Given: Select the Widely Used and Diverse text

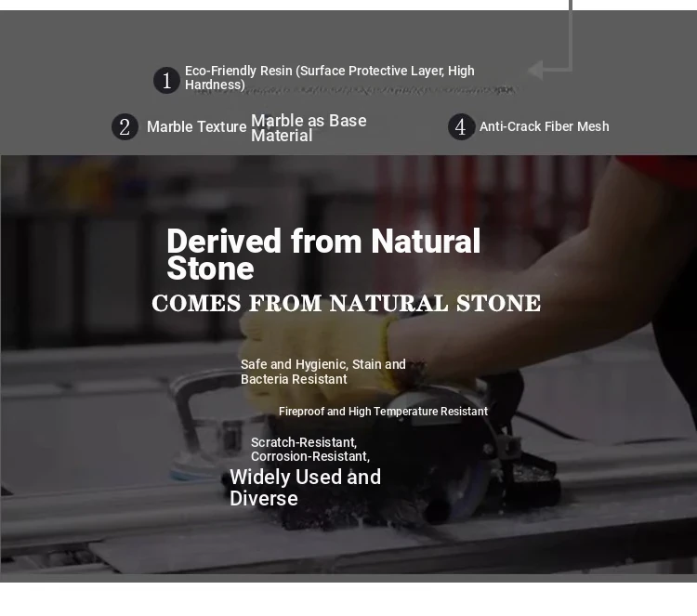Looking at the screenshot, I should tap(305, 488).
